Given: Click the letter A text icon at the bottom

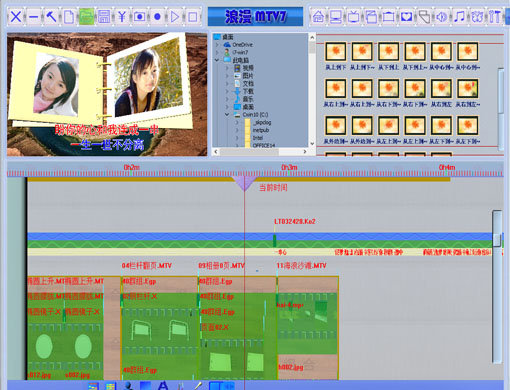Looking at the screenshot, I should tap(163, 385).
